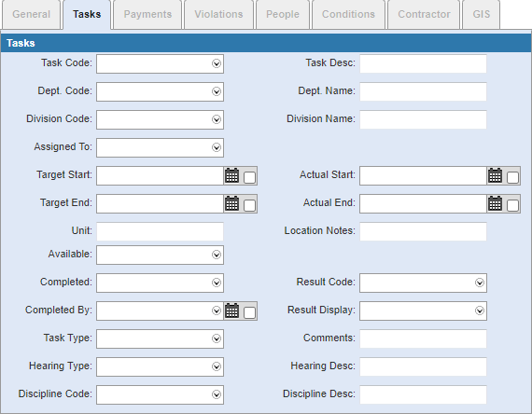The height and width of the screenshot is (414, 532).
Task: Click the Comments text field
Action: click(x=423, y=338)
